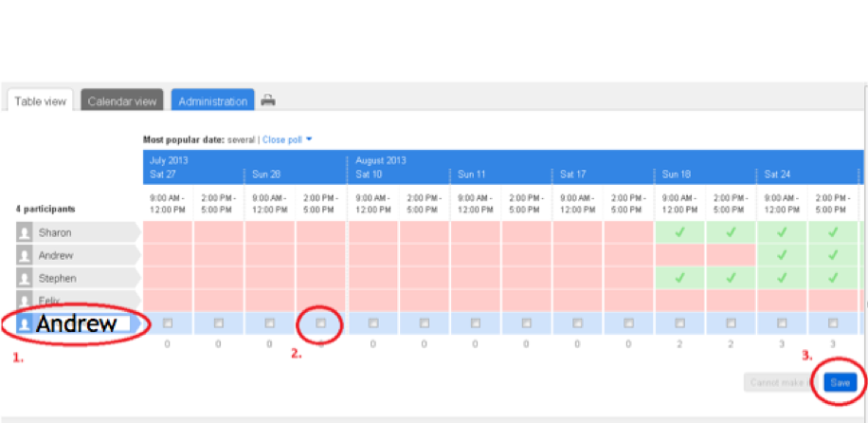Switch to the Calendar view tab
Image resolution: width=868 pixels, height=423 pixels.
pos(122,101)
